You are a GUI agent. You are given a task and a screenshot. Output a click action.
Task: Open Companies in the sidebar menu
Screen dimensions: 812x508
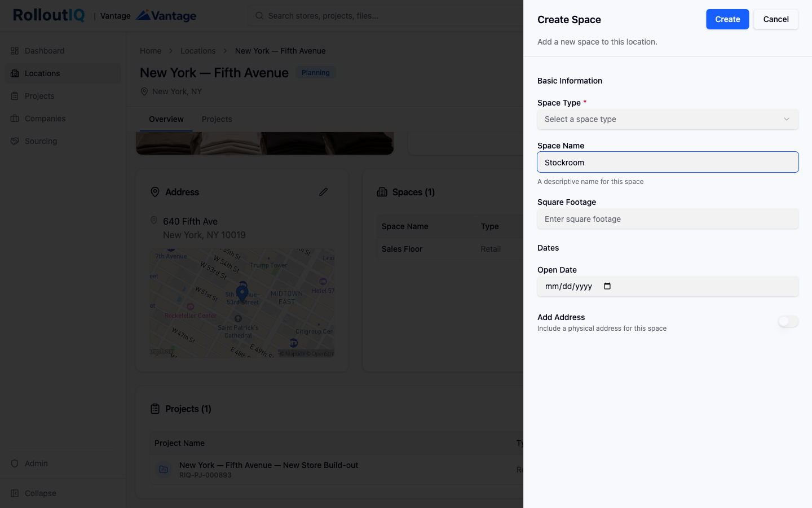(x=63, y=119)
